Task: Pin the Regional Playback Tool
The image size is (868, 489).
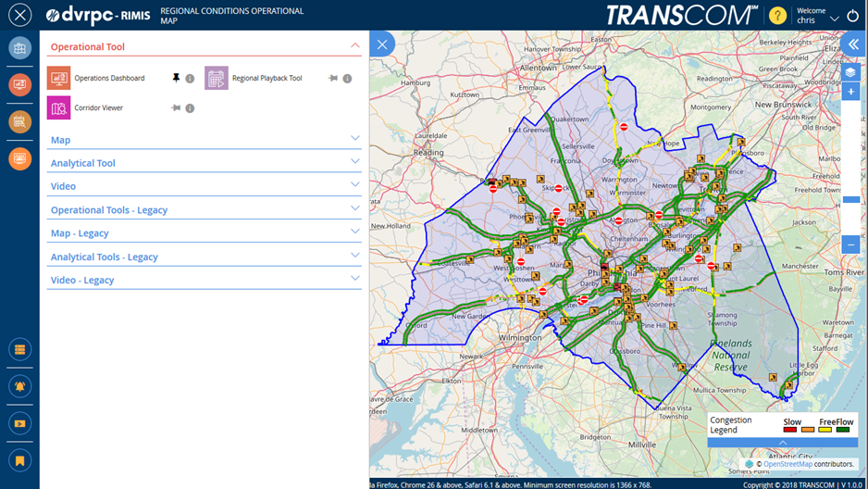Action: 333,78
